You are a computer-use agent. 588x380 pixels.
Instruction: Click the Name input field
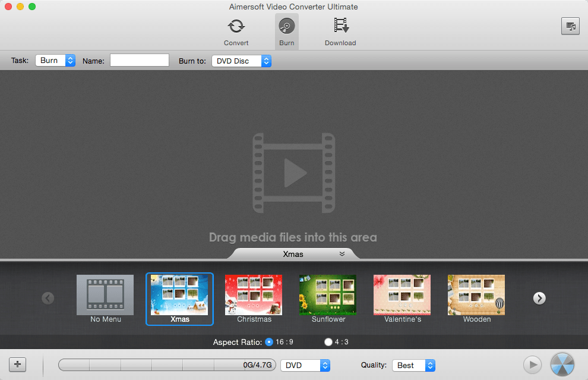coord(140,60)
